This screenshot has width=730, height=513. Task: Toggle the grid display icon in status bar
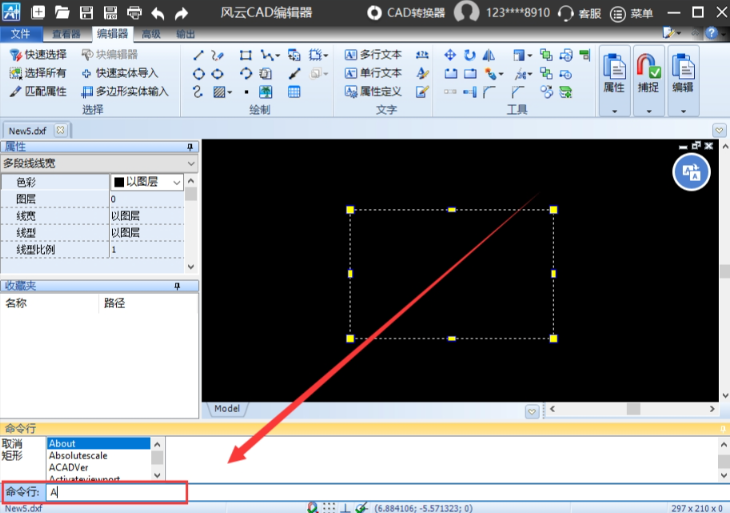click(x=328, y=507)
